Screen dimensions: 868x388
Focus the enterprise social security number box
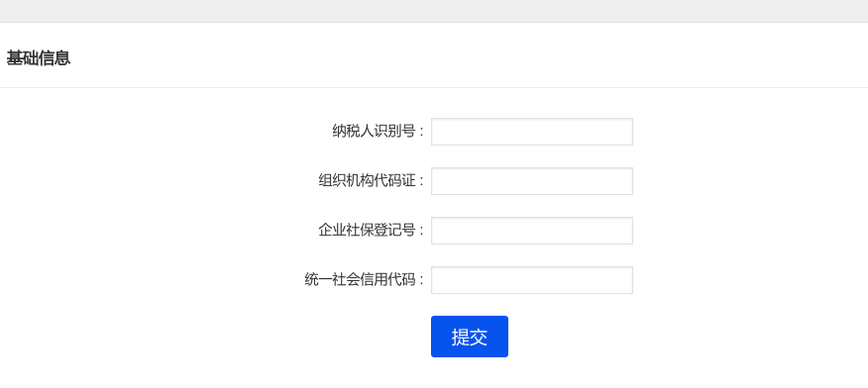[x=531, y=231]
